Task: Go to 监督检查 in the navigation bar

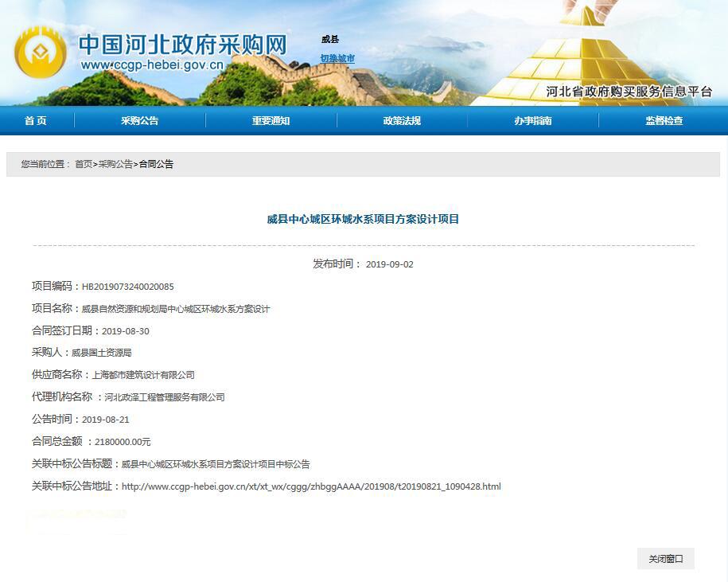Action: tap(664, 121)
